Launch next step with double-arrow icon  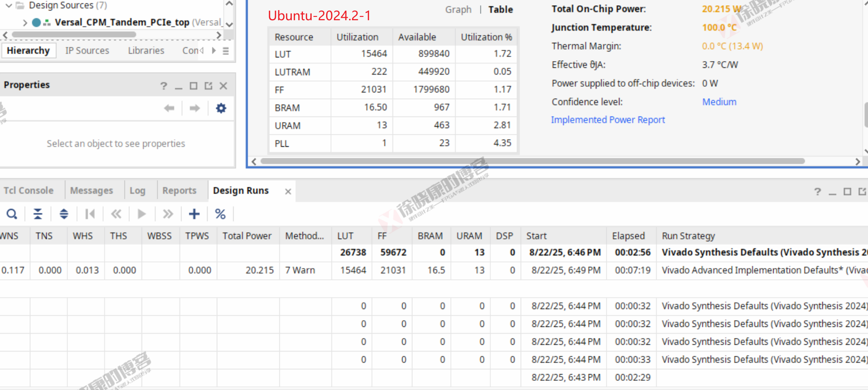pyautogui.click(x=168, y=214)
